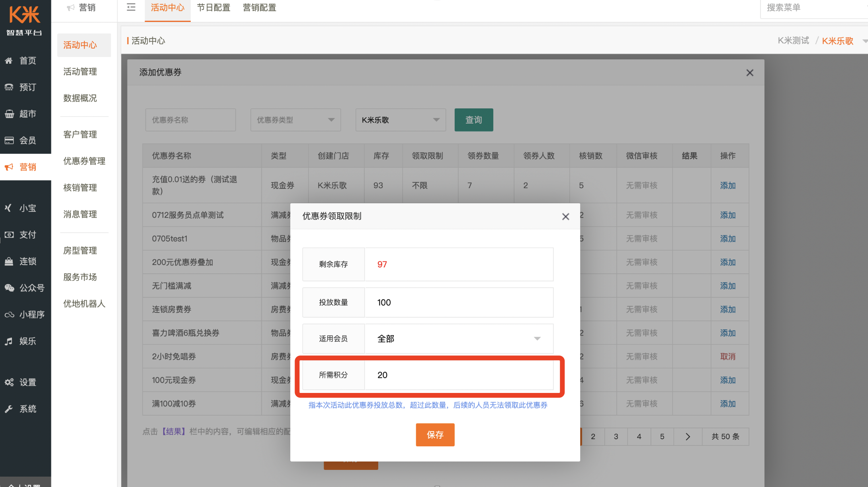Go to next page arrow
The image size is (868, 487).
click(x=688, y=436)
